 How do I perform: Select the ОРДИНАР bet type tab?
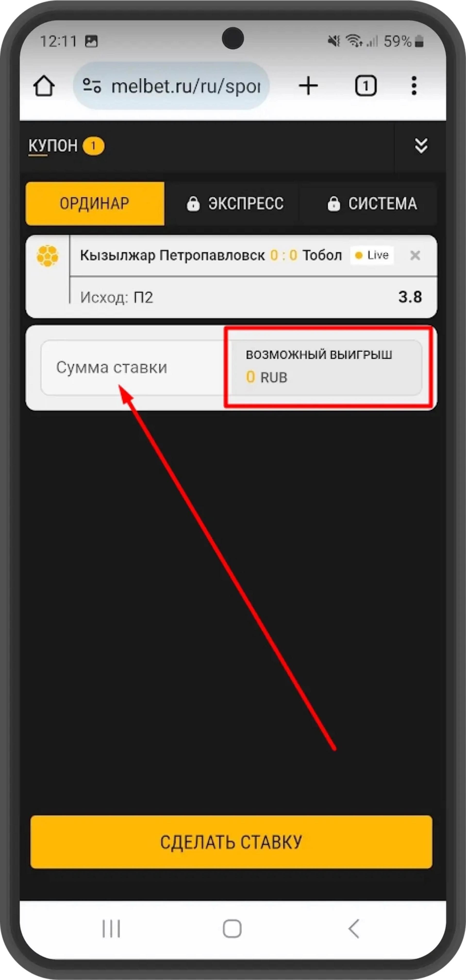[x=95, y=204]
